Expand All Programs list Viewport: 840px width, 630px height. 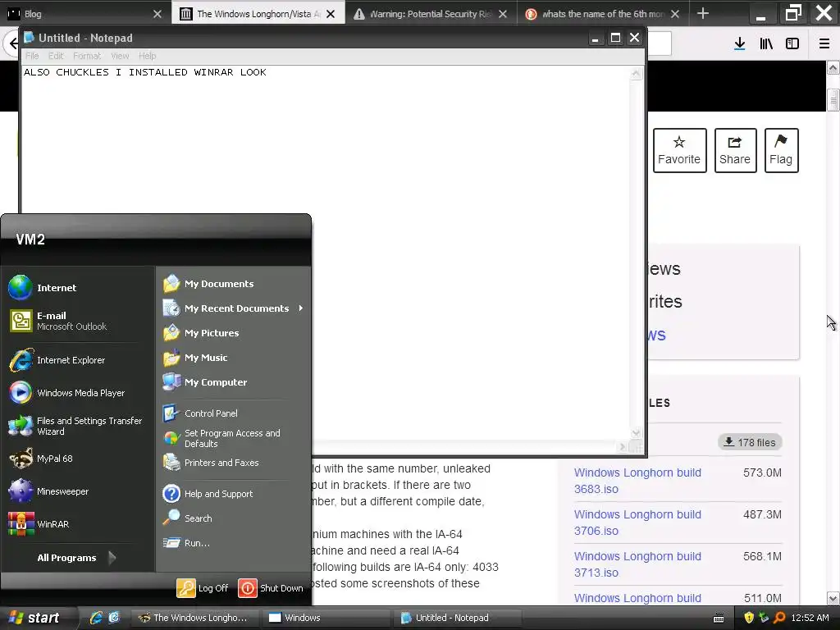[x=76, y=558]
